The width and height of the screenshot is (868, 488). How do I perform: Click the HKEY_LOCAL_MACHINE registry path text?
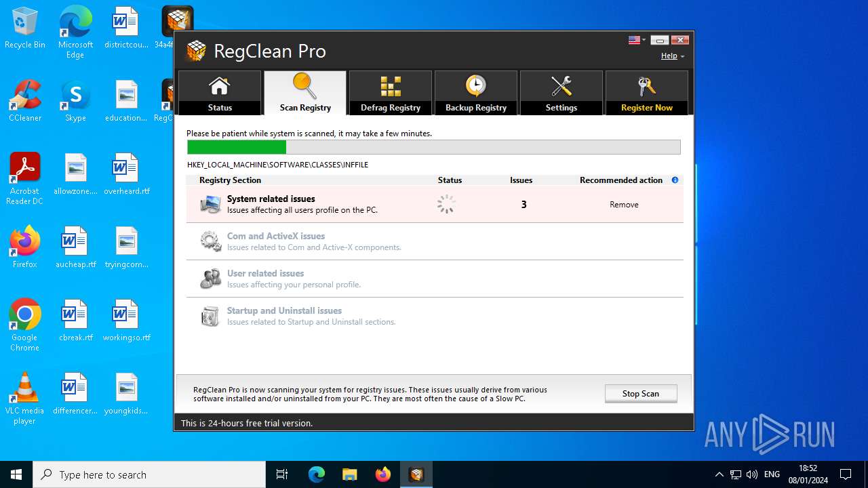click(x=278, y=165)
